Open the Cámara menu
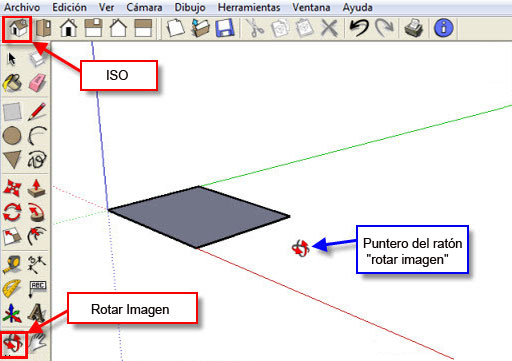The image size is (512, 361). click(144, 7)
